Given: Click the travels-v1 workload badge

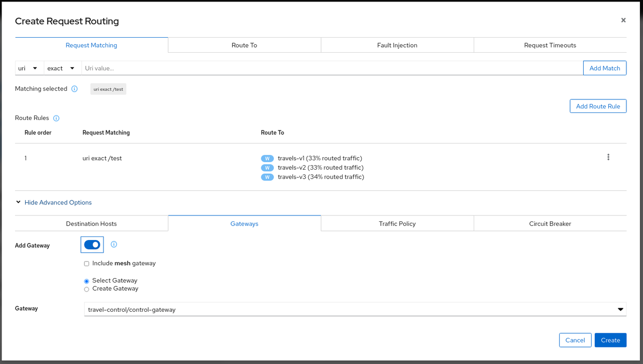Looking at the screenshot, I should pyautogui.click(x=267, y=158).
